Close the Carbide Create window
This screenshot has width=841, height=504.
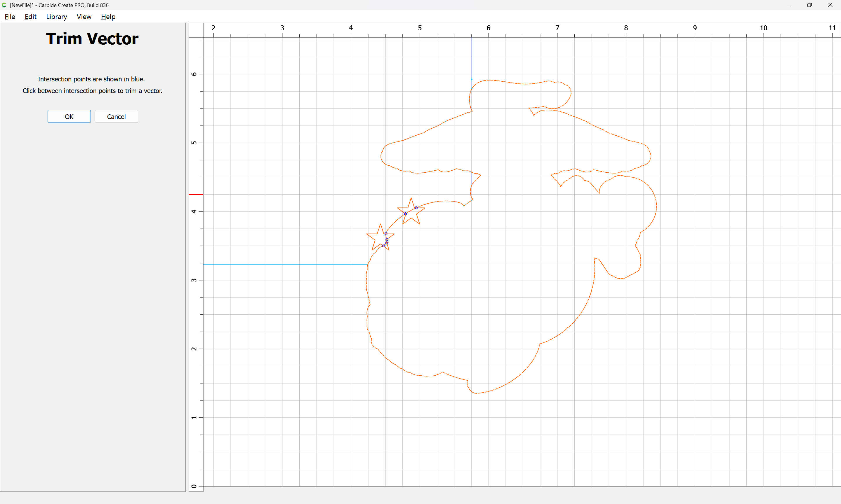click(x=830, y=5)
